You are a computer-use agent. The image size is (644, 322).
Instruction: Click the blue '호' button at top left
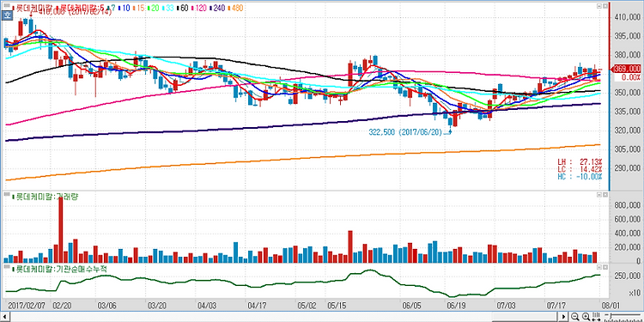click(x=7, y=15)
